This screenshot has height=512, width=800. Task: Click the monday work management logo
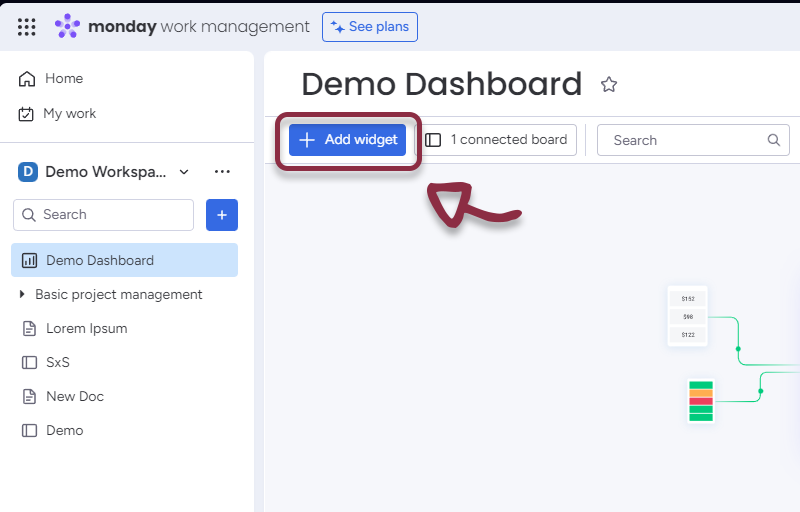tap(182, 27)
